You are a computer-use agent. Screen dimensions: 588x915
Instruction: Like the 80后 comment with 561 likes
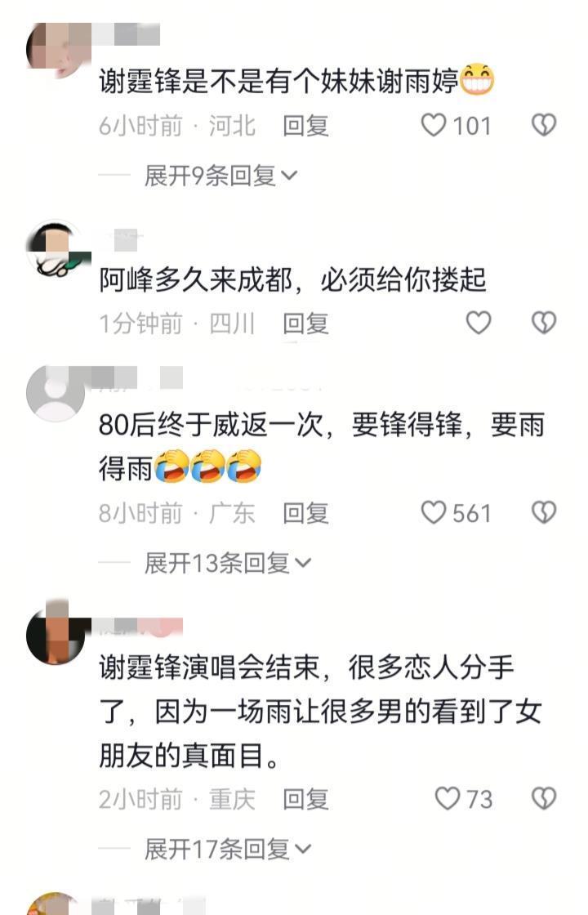tap(434, 513)
